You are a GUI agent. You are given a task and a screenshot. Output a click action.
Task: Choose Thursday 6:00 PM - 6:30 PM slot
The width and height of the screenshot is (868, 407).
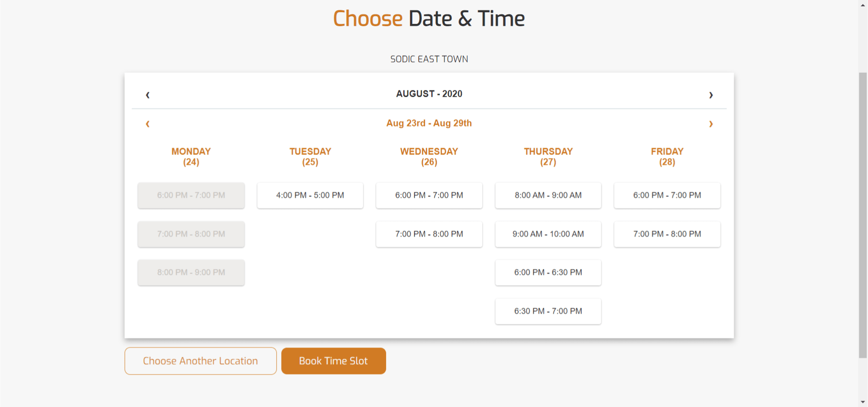coord(548,272)
